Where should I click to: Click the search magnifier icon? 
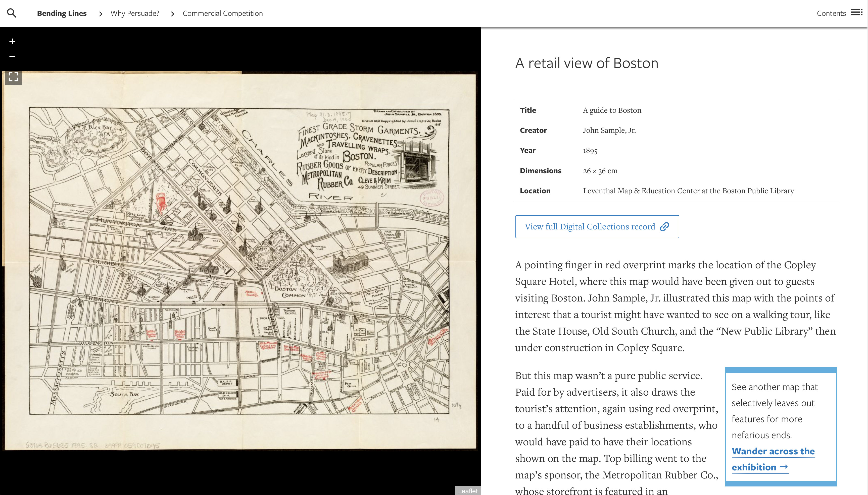point(12,13)
